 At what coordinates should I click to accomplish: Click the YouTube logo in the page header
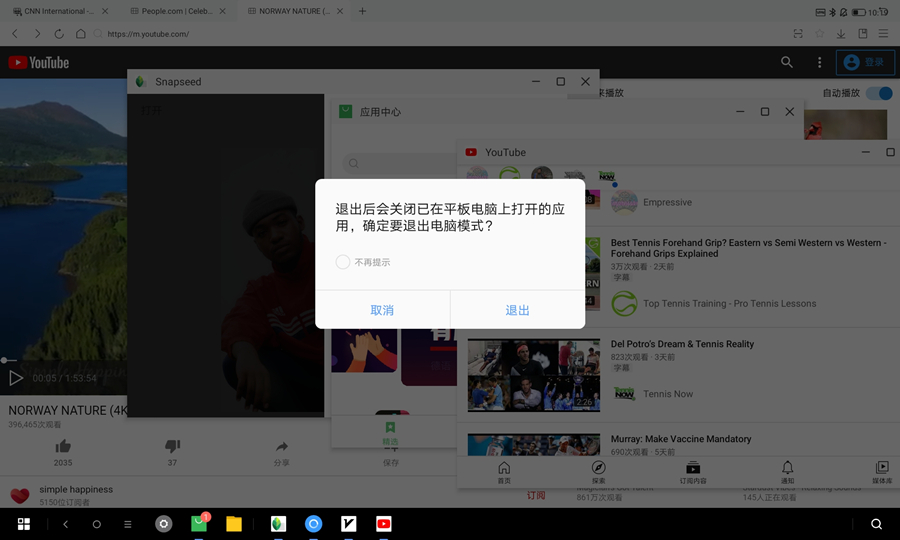(x=38, y=63)
